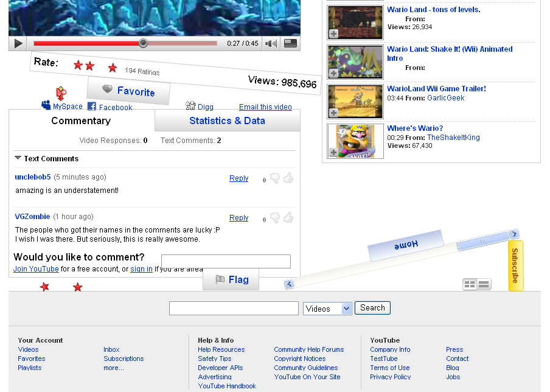The image size is (550, 392).
Task: Click the Wario Land tons of levels thumbnail
Action: tap(355, 23)
